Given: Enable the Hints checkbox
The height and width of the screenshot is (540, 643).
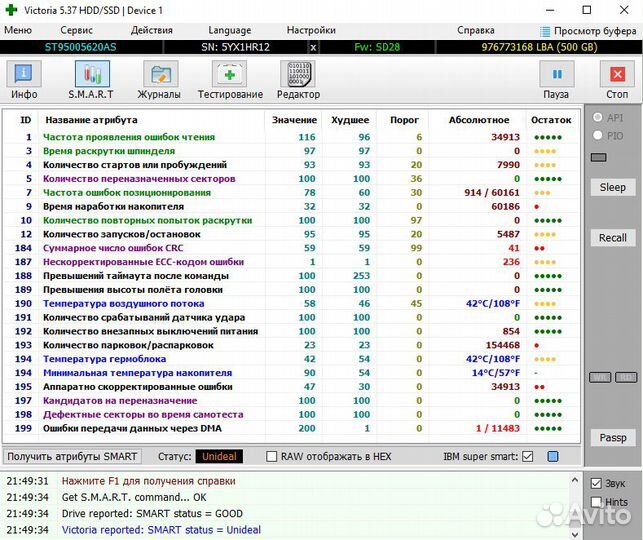Looking at the screenshot, I should 596,503.
